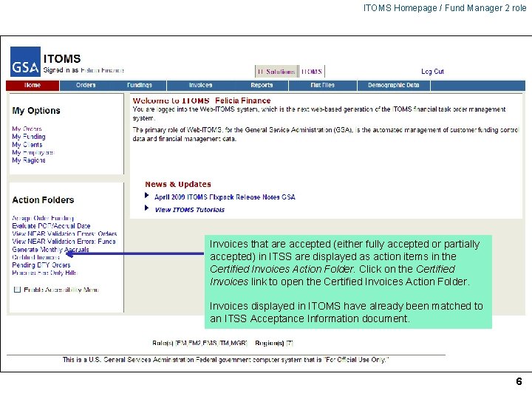The width and height of the screenshot is (532, 399).
Task: Click the 'Action Folders' heading text
Action: coord(43,200)
